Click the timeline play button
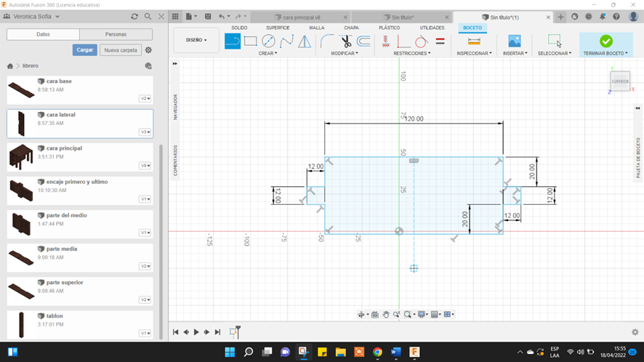Image resolution: width=644 pixels, height=362 pixels. coord(196,332)
